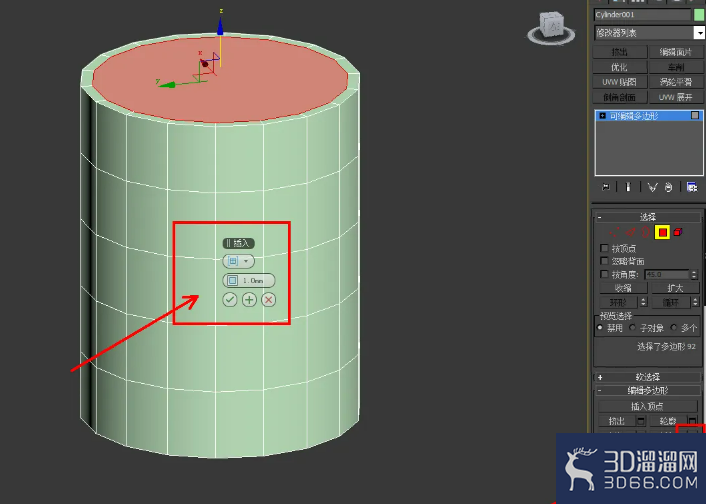Open the inset type dropdown in the caddy
Screen dimensions: 706x504
coord(238,261)
